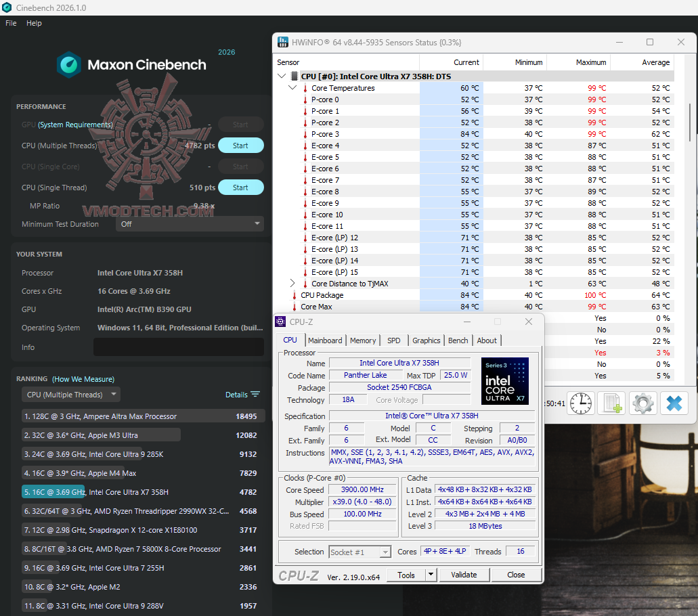Screen dimensions: 698x616
Task: Open the Cinebench File menu
Action: pyautogui.click(x=11, y=23)
